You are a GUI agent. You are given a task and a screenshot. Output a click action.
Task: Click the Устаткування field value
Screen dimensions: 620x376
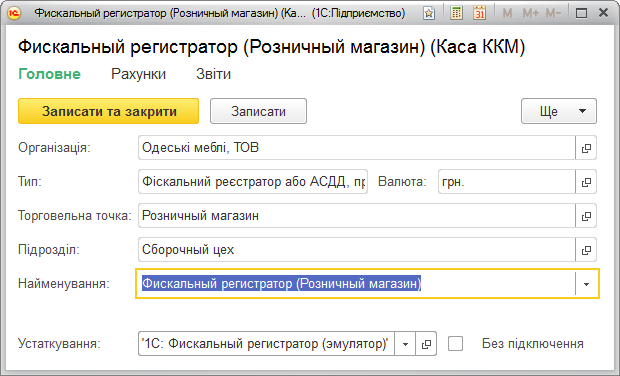(266, 344)
